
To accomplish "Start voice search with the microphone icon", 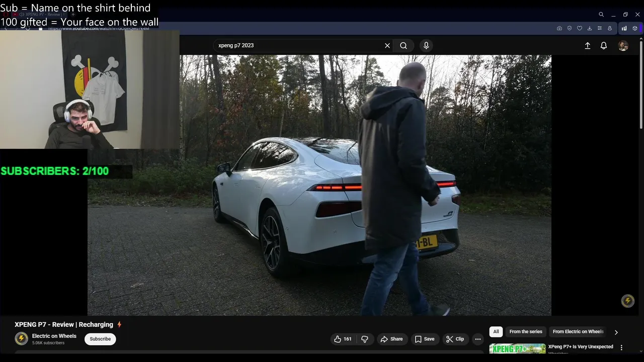I will tap(426, 45).
